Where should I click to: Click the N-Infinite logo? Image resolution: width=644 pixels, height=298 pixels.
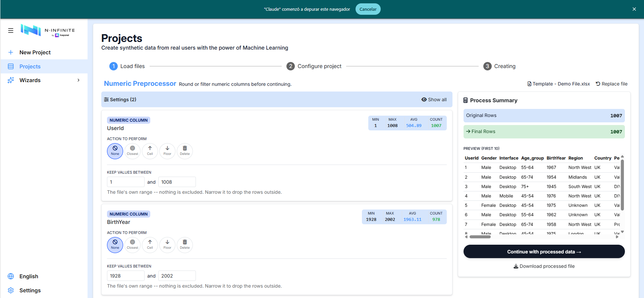[48, 31]
